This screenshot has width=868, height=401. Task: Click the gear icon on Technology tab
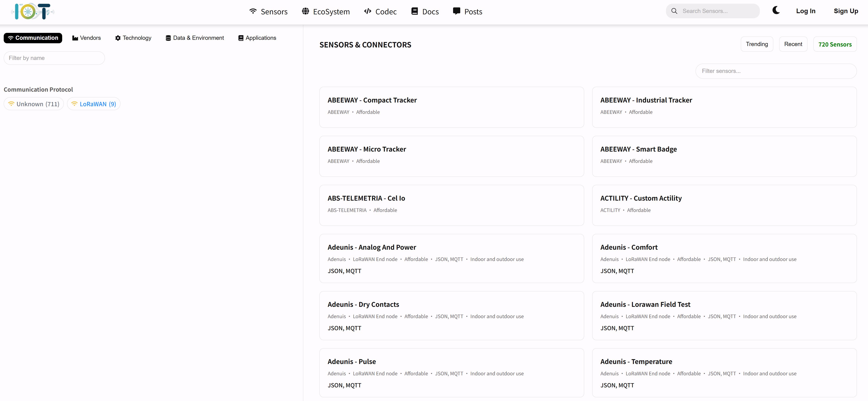pos(118,38)
